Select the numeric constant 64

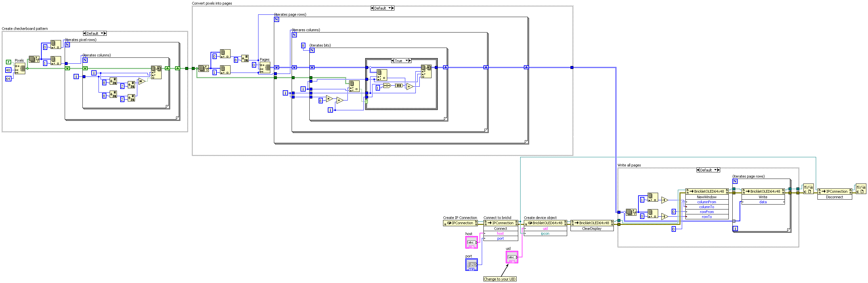[8, 79]
